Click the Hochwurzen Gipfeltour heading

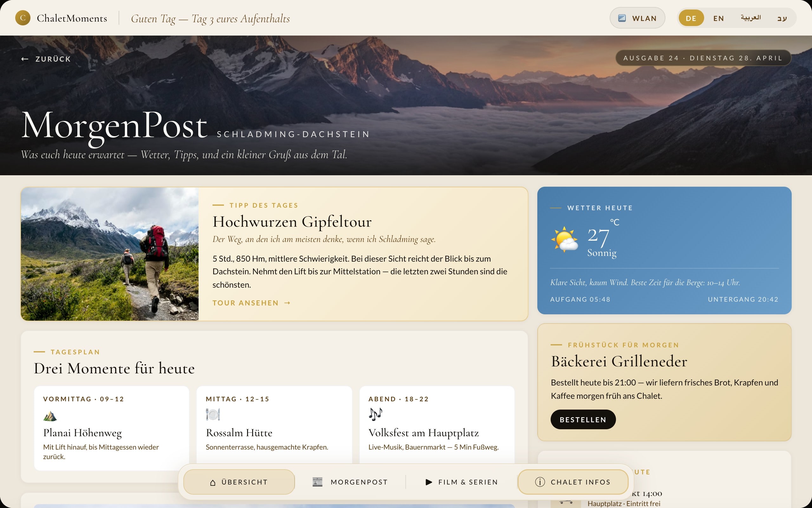click(292, 222)
